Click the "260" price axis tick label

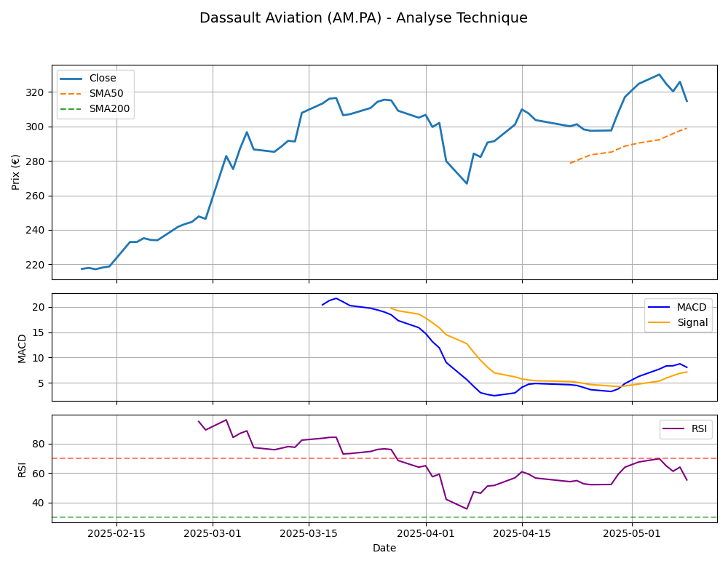[36, 196]
